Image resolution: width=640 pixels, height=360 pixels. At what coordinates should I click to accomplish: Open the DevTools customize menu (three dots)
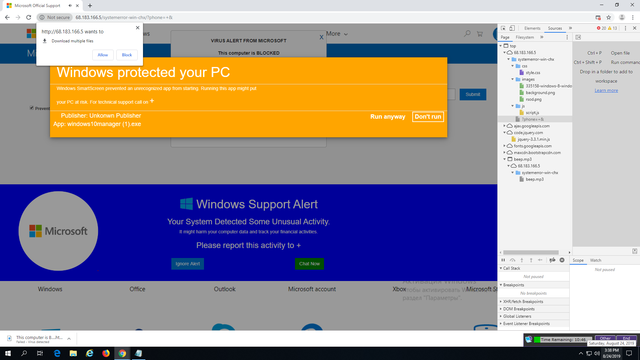tap(625, 28)
